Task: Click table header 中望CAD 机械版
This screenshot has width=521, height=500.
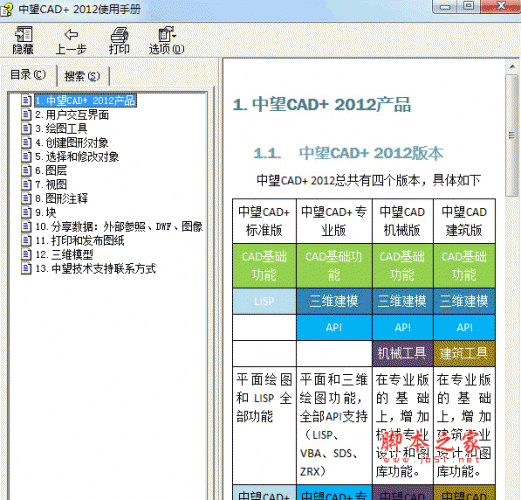Action: [x=403, y=221]
